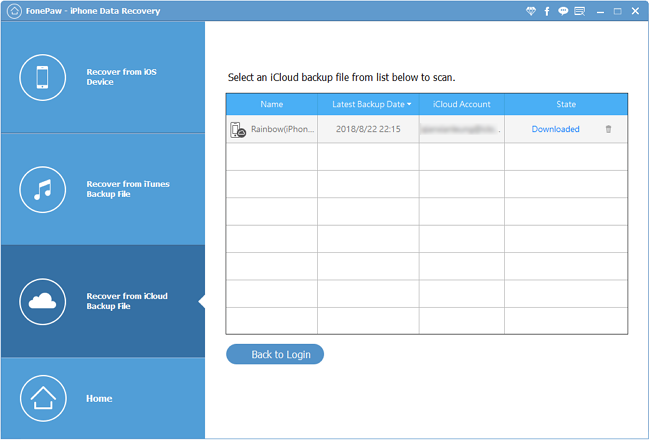Click the blurred iCloud account cell

[x=461, y=129]
